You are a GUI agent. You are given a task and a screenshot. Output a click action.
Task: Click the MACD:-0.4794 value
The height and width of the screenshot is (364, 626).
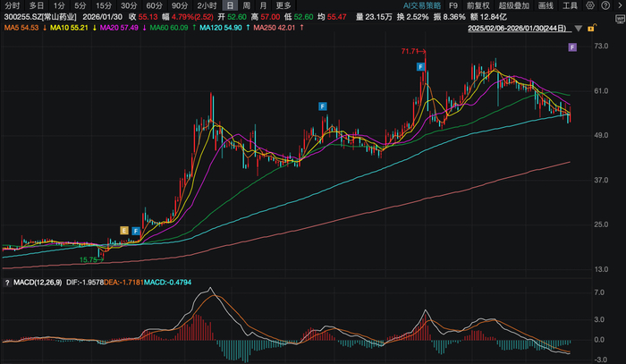coord(168,283)
